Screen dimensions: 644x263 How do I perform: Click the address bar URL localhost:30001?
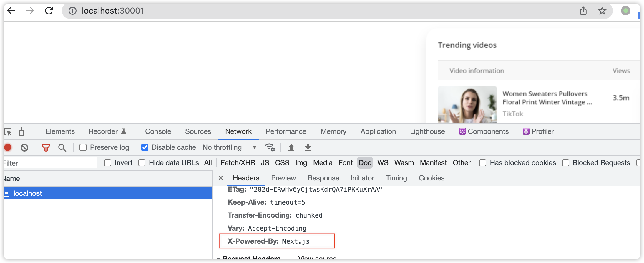tap(113, 11)
